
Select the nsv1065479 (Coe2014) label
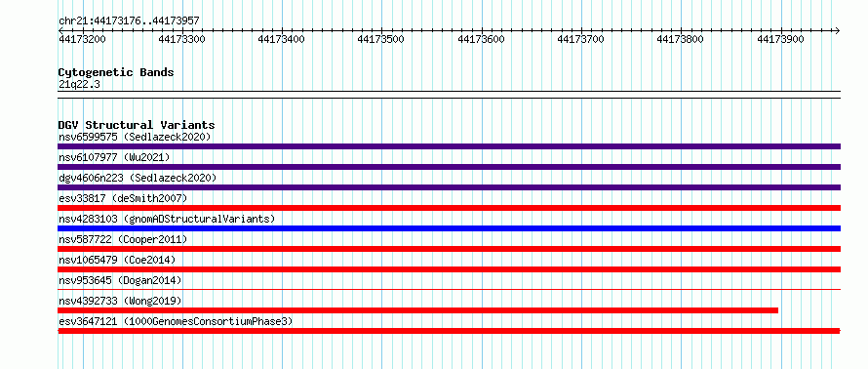[117, 260]
